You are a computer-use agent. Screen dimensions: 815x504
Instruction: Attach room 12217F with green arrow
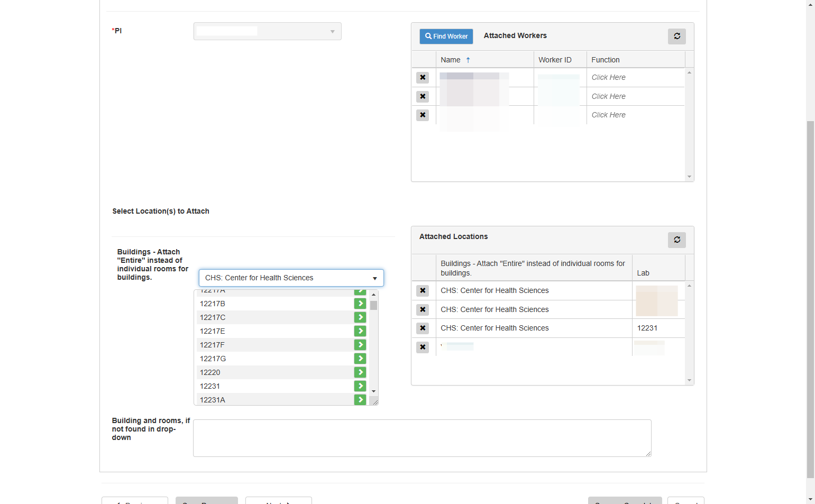[x=360, y=345]
